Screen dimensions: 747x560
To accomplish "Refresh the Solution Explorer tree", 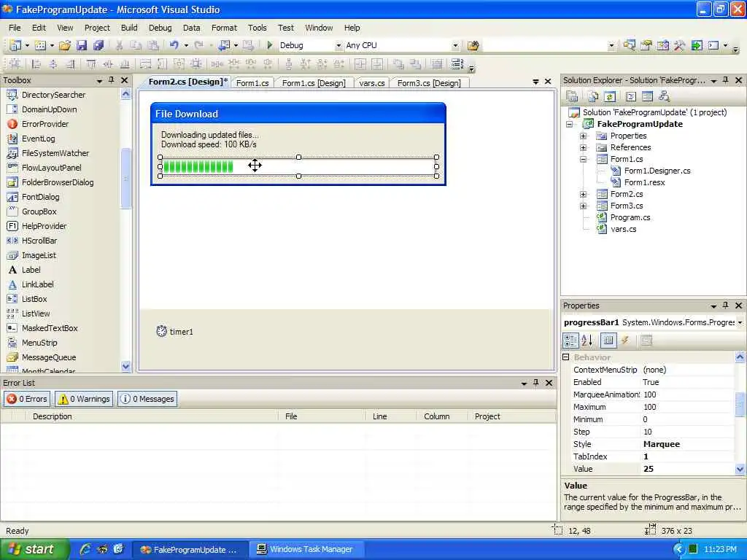I will coord(610,97).
